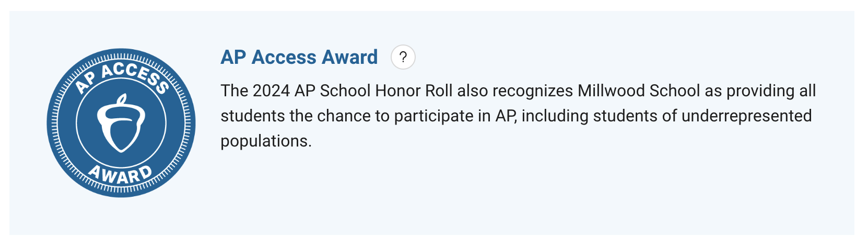This screenshot has height=247, width=868.
Task: Click the acorn's stem leaf
Action: click(x=122, y=99)
